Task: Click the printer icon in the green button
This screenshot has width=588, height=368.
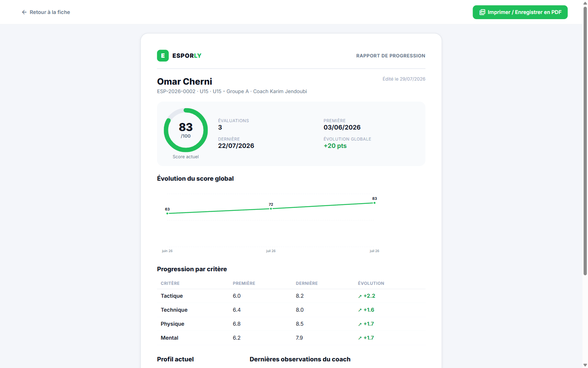Action: click(x=482, y=12)
